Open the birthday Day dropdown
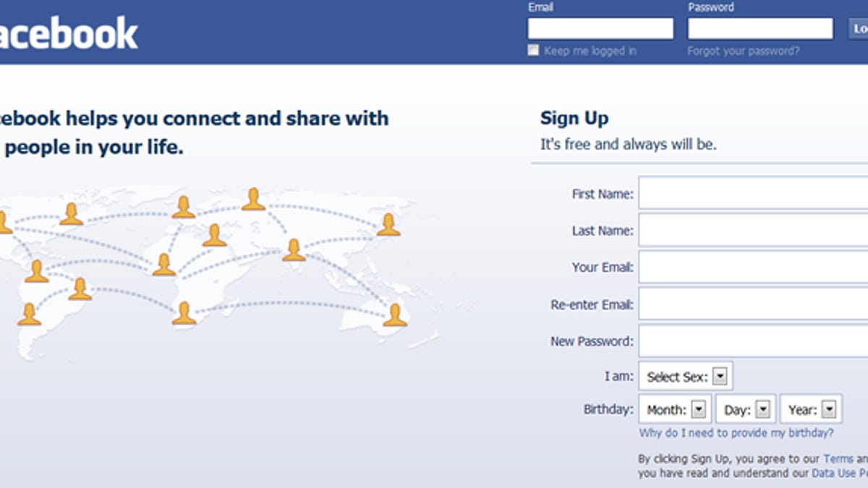The image size is (868, 488). pyautogui.click(x=746, y=410)
